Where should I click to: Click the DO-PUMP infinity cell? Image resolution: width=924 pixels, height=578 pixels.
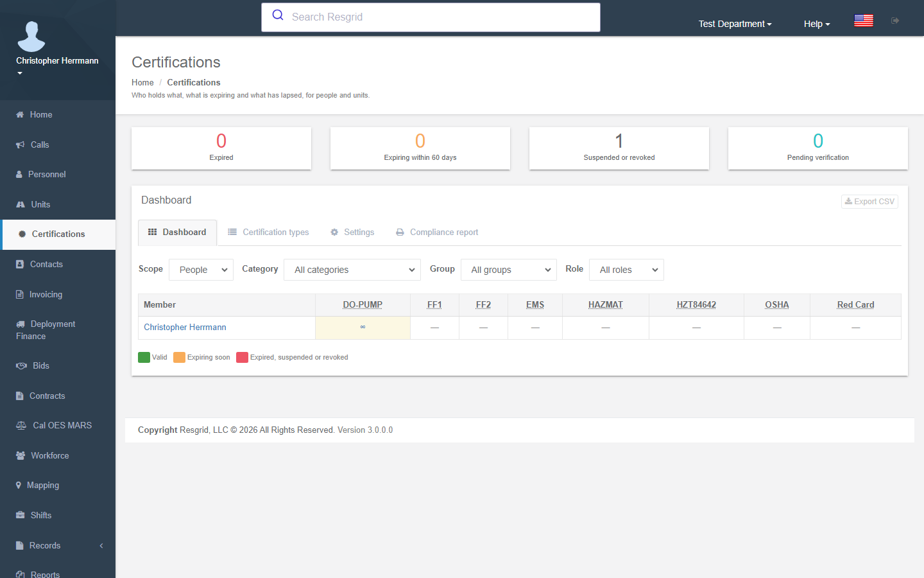(363, 328)
